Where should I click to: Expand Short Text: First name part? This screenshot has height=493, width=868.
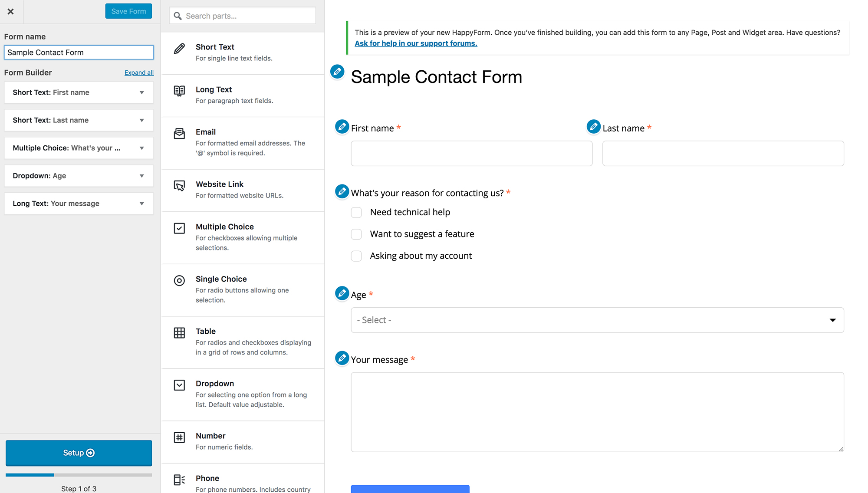click(x=79, y=92)
